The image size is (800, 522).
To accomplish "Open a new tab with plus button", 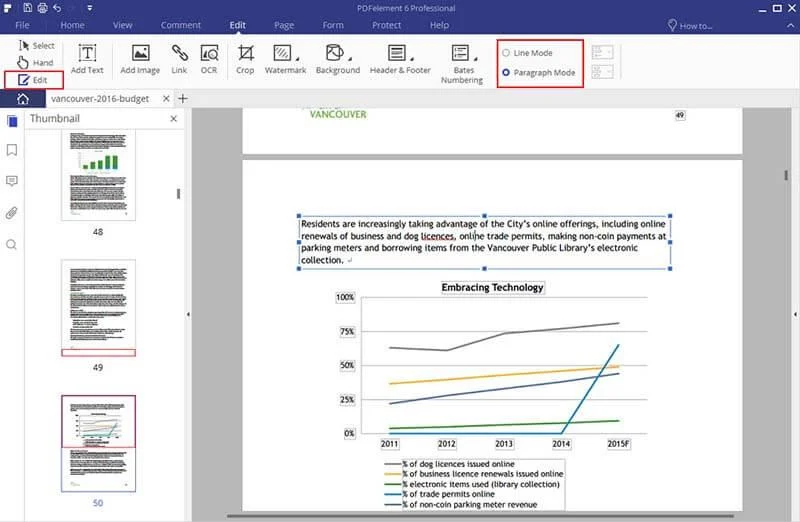I will [183, 98].
